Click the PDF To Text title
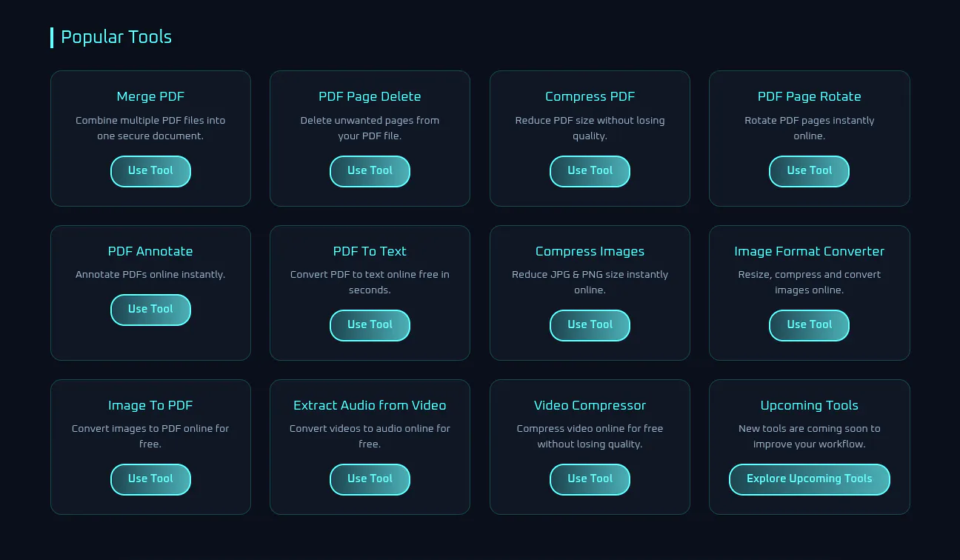 pos(370,251)
